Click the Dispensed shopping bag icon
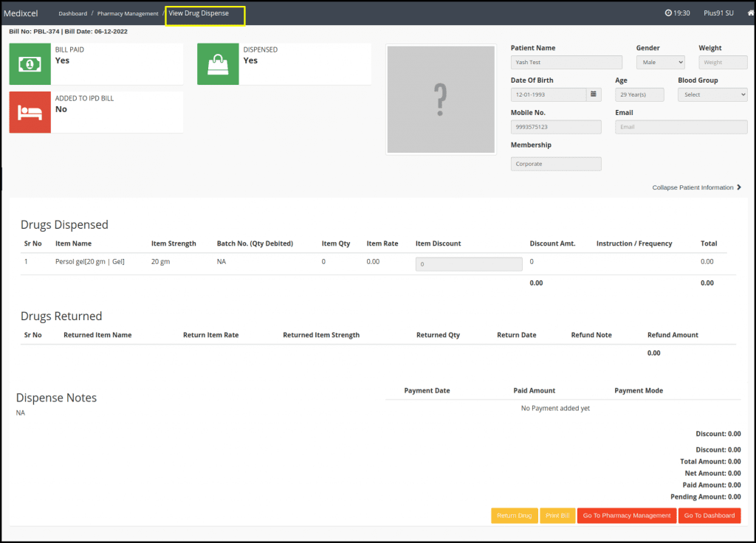This screenshot has height=543, width=756. click(218, 64)
